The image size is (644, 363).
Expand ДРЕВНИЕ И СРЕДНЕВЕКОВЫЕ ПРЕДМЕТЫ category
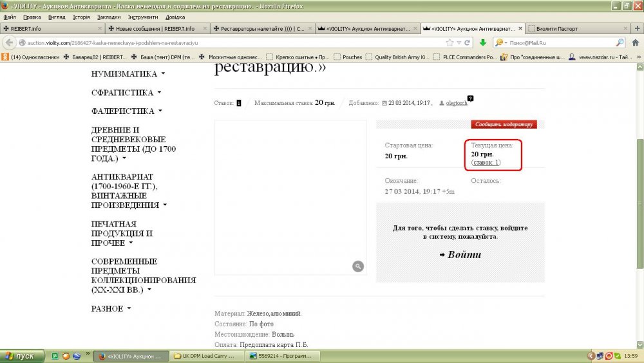pos(133,144)
